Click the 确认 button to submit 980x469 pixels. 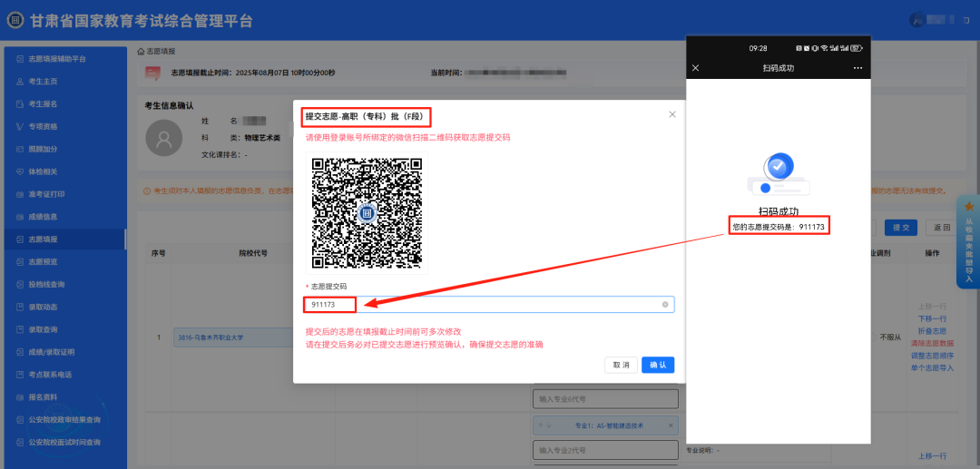tap(658, 365)
